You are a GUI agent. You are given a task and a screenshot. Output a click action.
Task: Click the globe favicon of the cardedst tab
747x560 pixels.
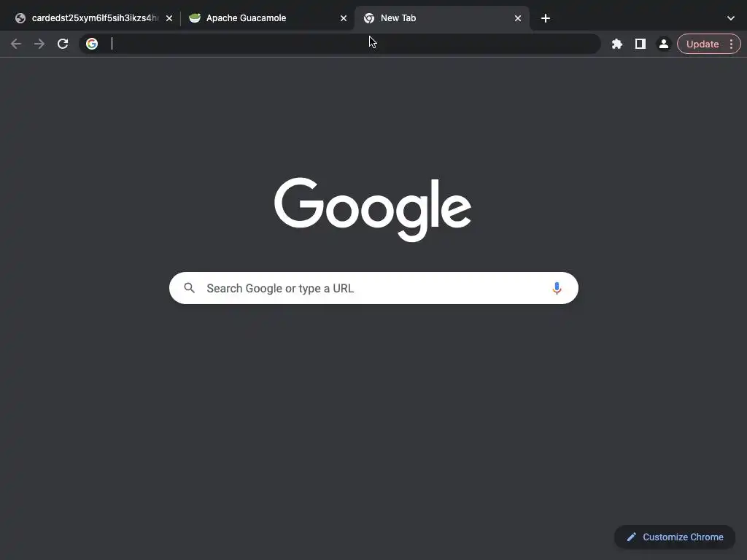[20, 18]
